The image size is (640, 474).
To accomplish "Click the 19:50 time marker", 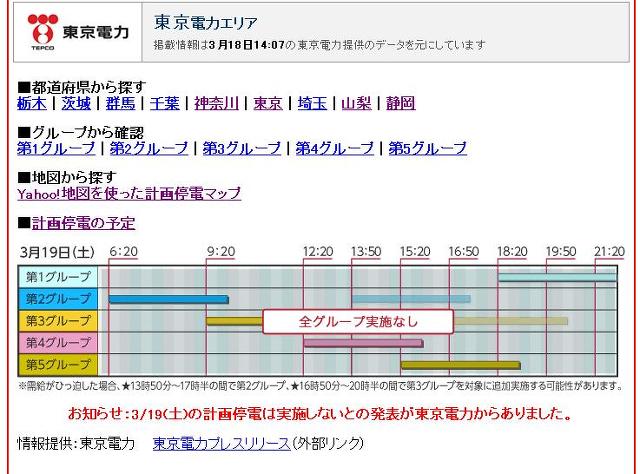I will point(561,251).
